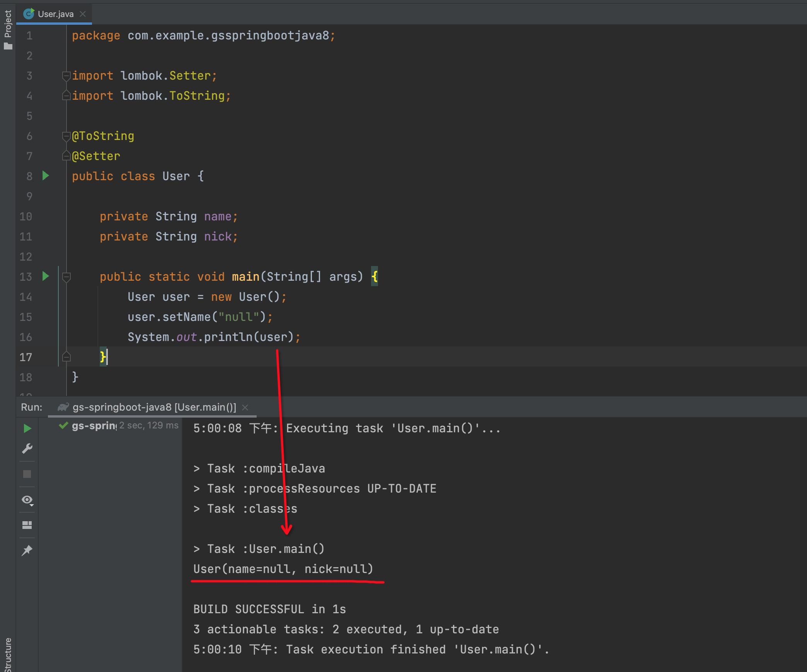
Task: Collapse the import statements with the fold arrow
Action: click(x=66, y=75)
